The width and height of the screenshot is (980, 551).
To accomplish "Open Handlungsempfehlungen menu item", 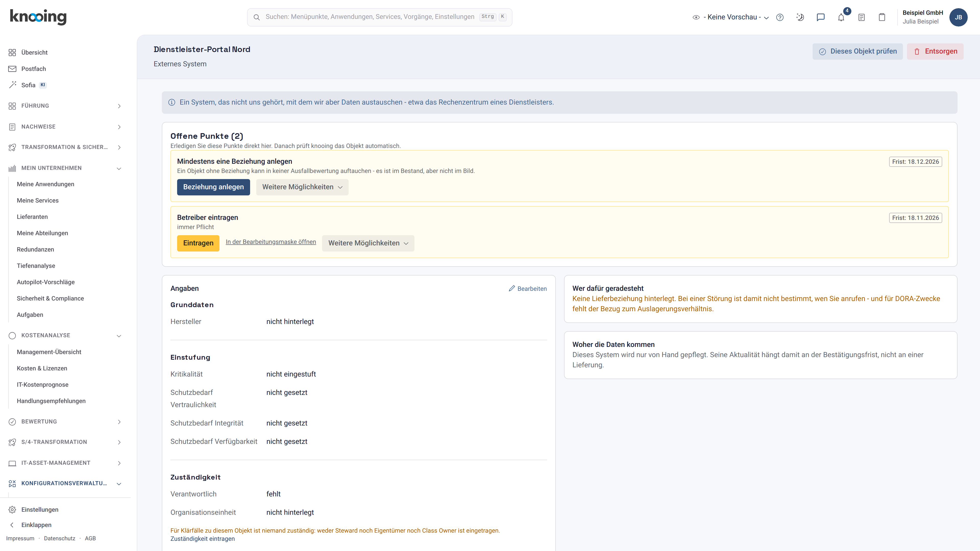I will [51, 401].
